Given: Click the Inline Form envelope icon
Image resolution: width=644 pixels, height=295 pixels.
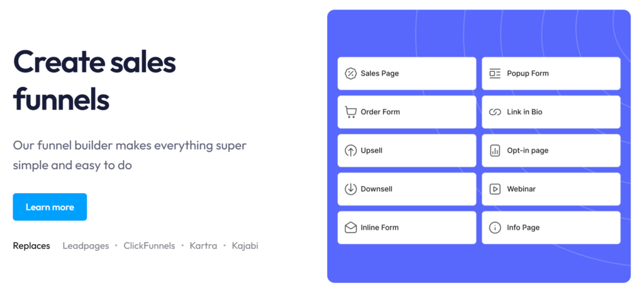Looking at the screenshot, I should 351,228.
